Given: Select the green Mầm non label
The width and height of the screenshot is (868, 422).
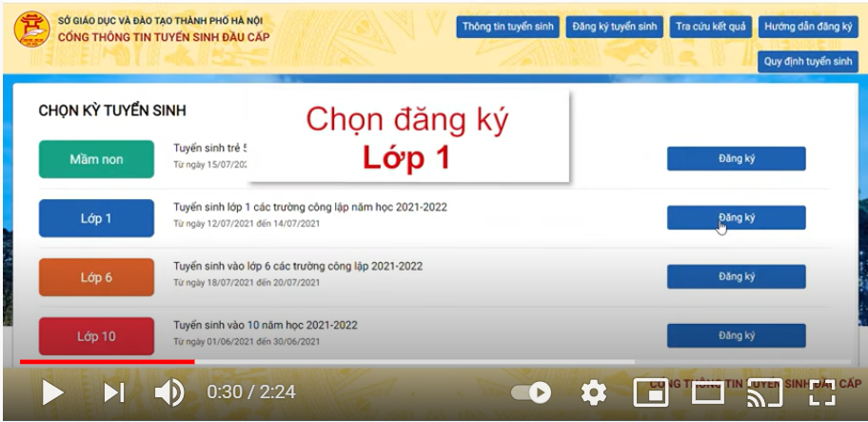Looking at the screenshot, I should (96, 159).
